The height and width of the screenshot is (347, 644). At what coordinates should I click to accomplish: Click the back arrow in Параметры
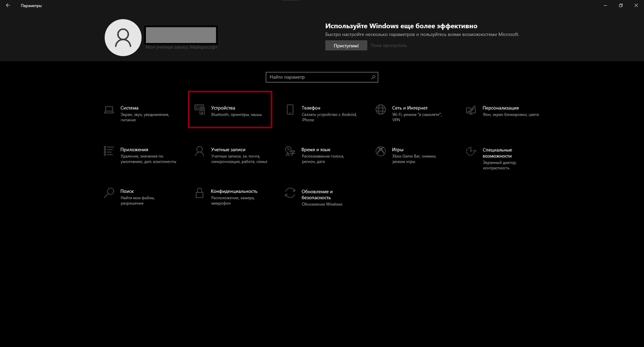(8, 5)
